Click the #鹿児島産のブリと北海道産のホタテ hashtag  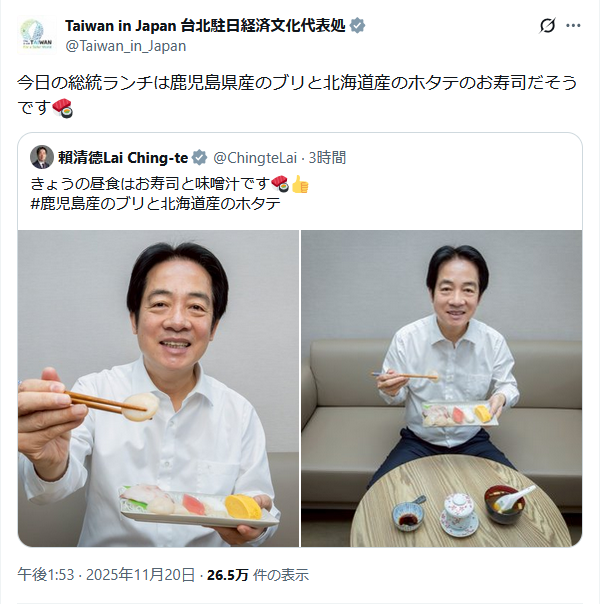coord(155,204)
